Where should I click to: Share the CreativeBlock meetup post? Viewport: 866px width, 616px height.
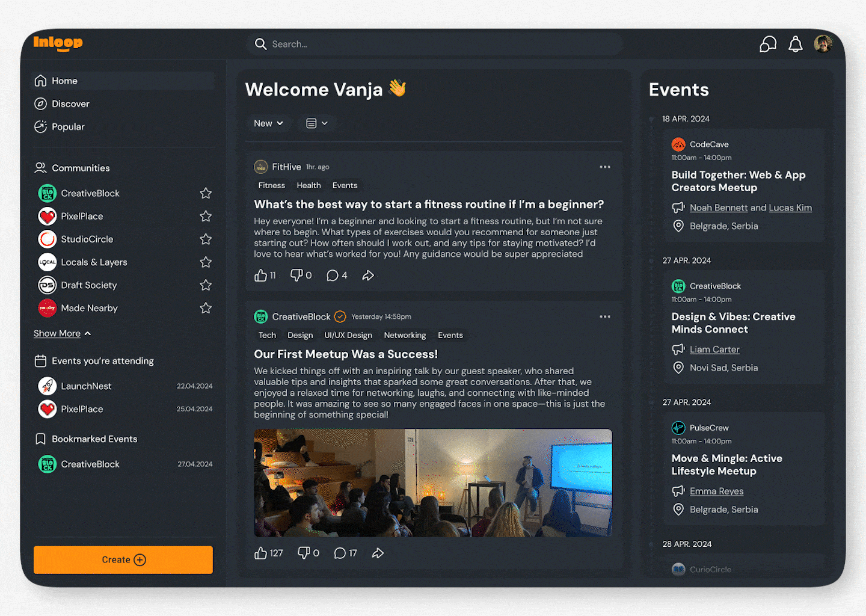[x=378, y=553]
